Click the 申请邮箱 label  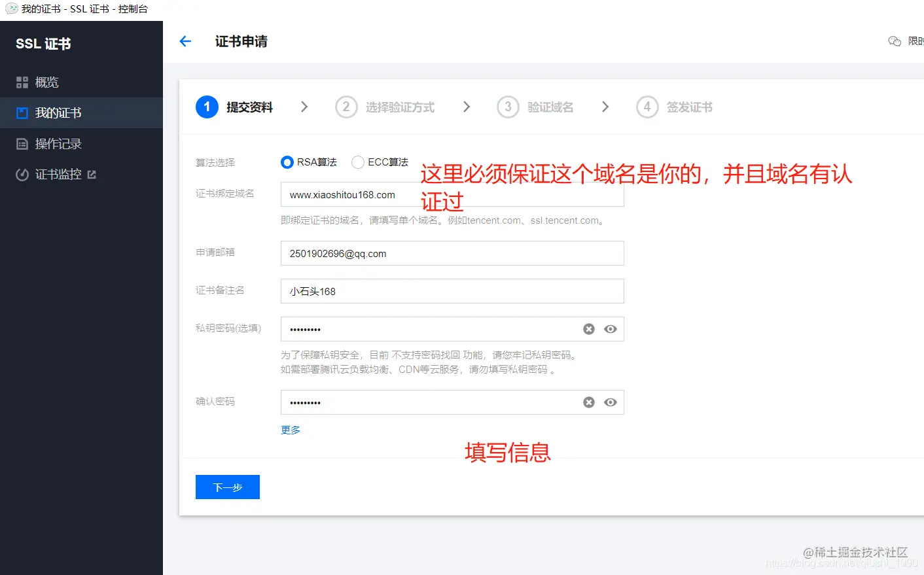click(x=215, y=252)
